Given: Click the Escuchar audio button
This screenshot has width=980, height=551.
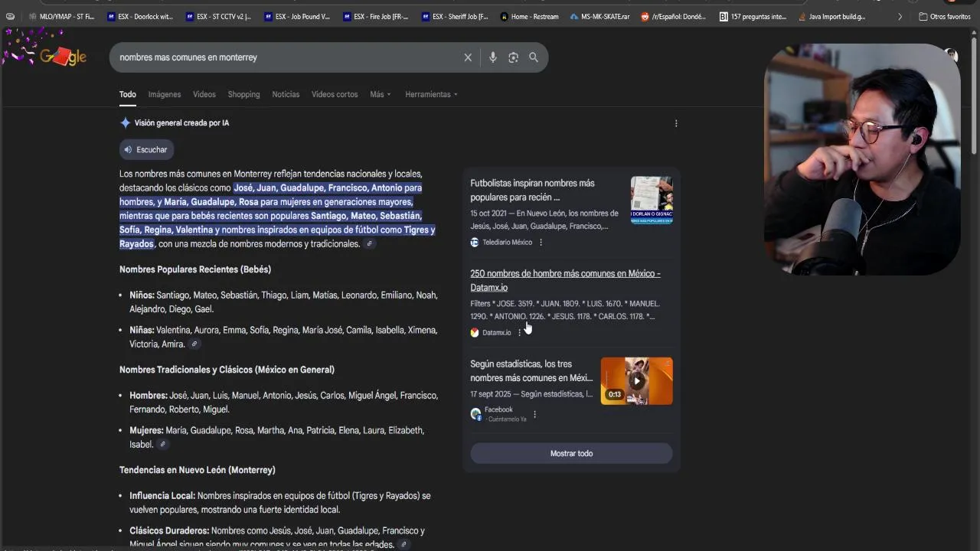Looking at the screenshot, I should pos(146,149).
